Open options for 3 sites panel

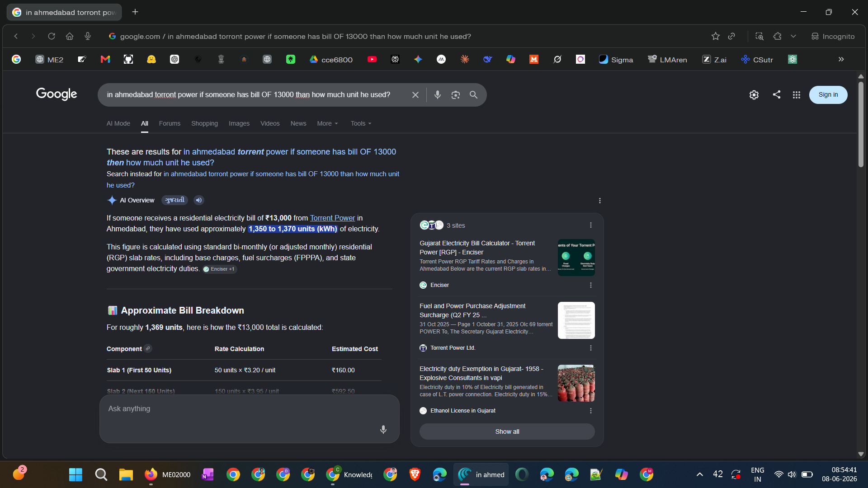591,225
